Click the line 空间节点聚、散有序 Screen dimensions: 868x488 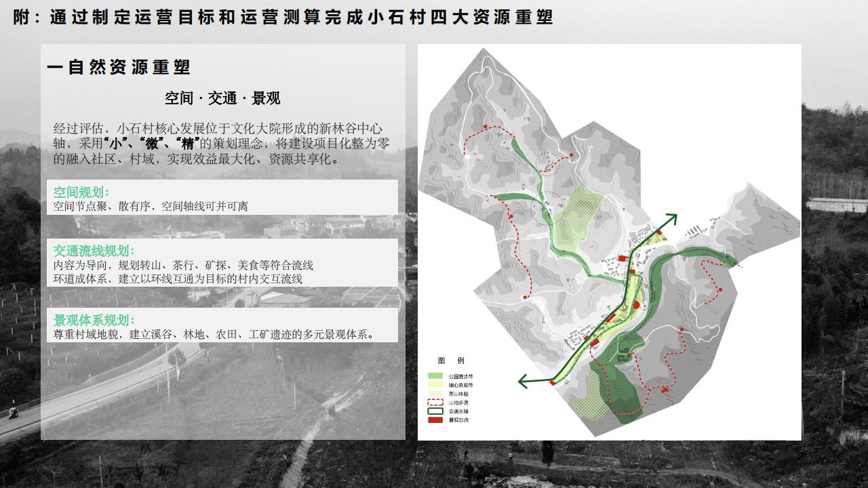coord(151,206)
